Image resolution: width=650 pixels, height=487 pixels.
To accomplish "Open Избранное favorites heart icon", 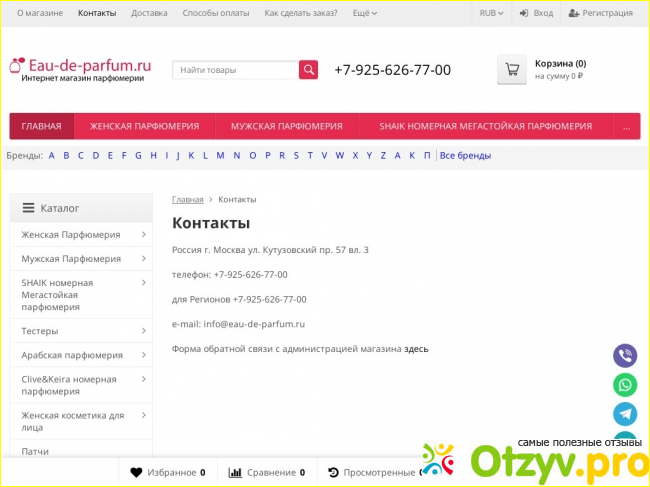I will point(136,472).
